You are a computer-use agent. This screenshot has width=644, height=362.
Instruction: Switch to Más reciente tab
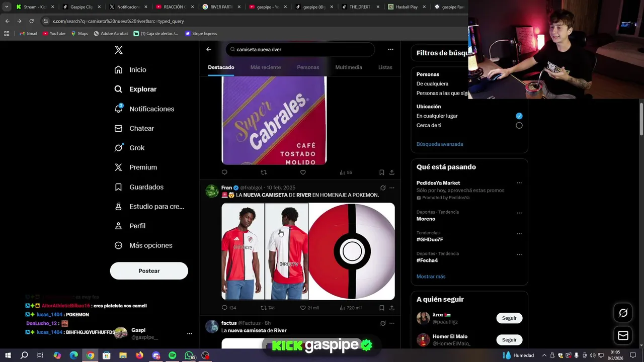266,67
